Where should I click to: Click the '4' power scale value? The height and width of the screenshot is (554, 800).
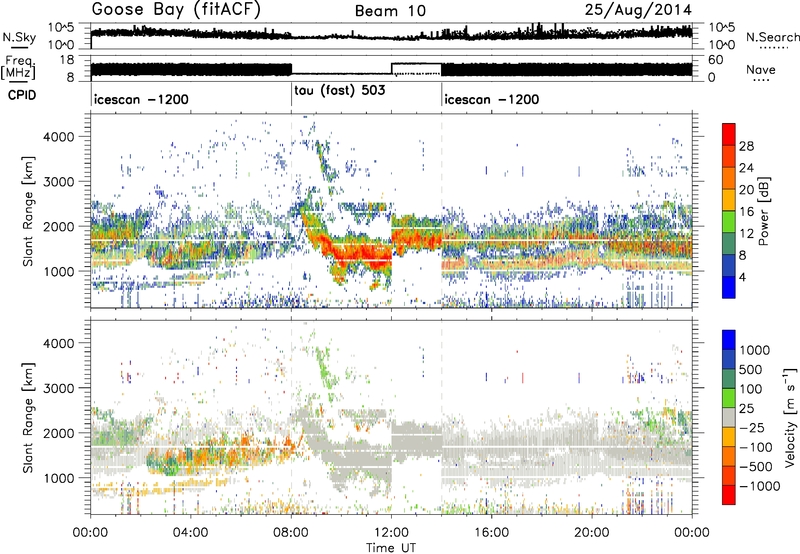coord(742,278)
